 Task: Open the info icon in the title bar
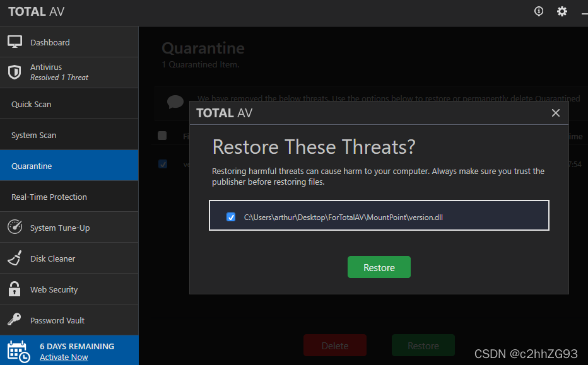pos(539,11)
